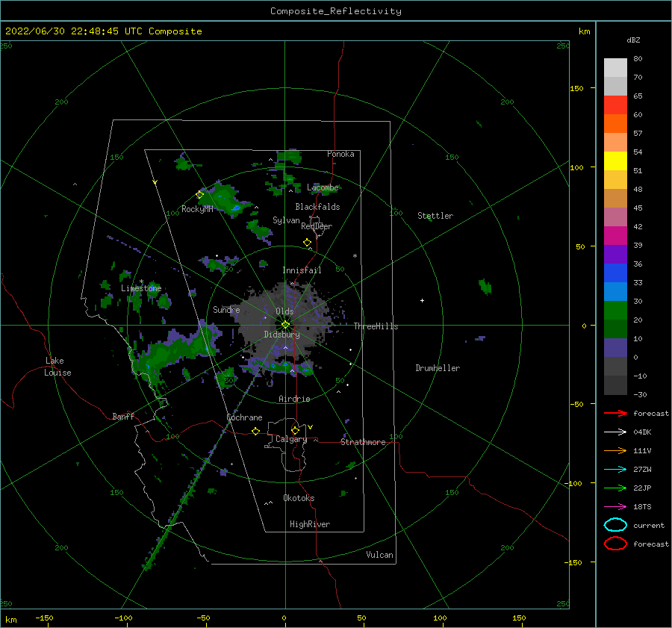Click the ThreeHills label
Viewport: 672px width, 628px height.
point(376,326)
